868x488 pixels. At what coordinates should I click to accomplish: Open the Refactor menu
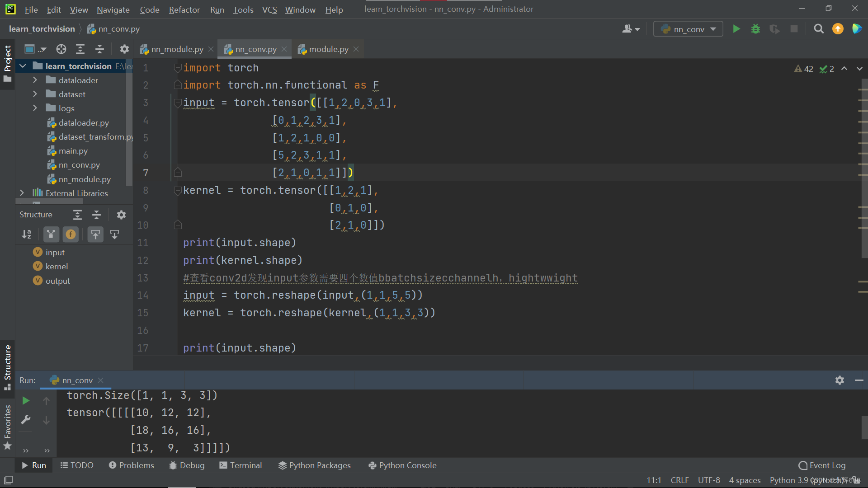tap(184, 9)
